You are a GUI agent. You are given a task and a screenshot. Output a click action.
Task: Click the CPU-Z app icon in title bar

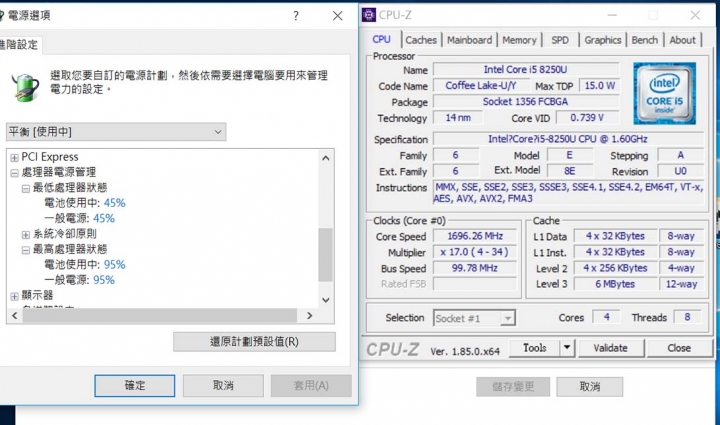click(368, 15)
